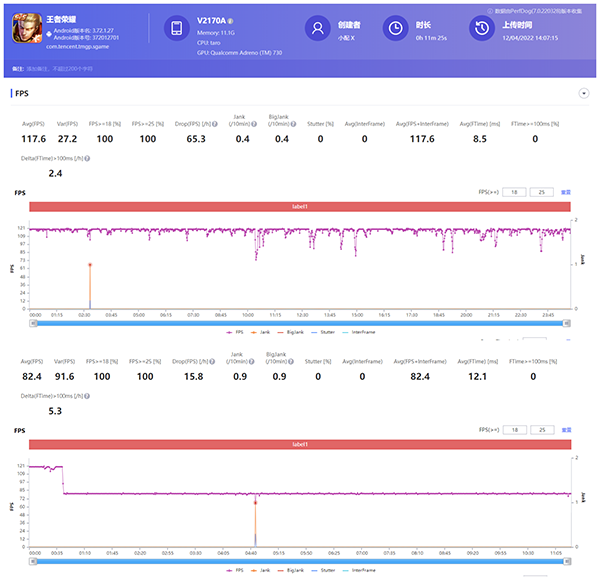This screenshot has width=600, height=580.
Task: Click the first chart's blue time range slider
Action: coord(300,322)
